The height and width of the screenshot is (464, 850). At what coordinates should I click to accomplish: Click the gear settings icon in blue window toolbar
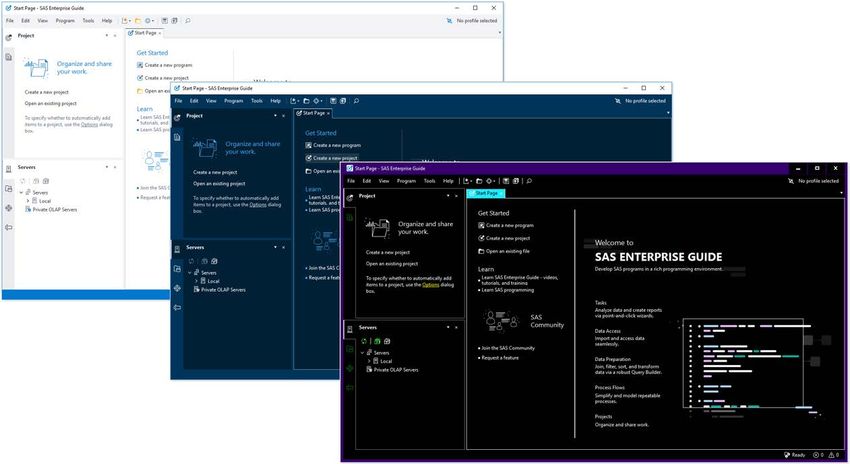[317, 101]
